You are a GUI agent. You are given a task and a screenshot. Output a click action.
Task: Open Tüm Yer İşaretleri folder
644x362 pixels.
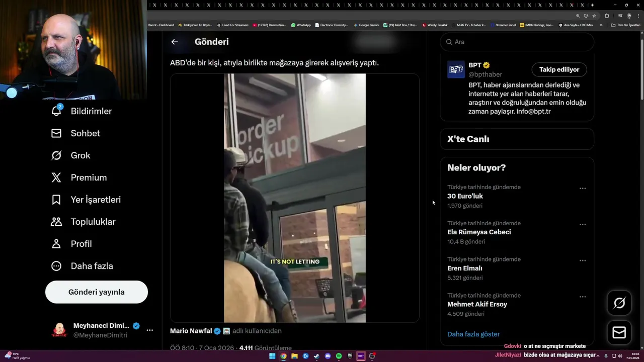[625, 25]
